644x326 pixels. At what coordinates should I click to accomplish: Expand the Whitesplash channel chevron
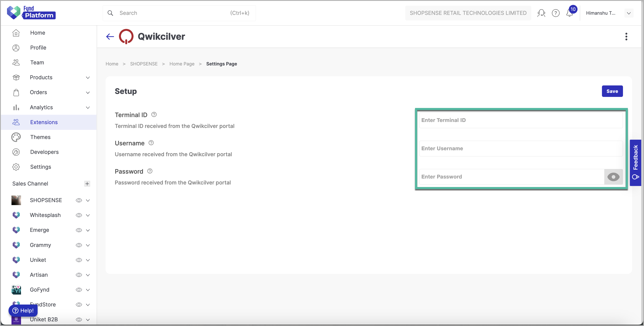tap(88, 215)
